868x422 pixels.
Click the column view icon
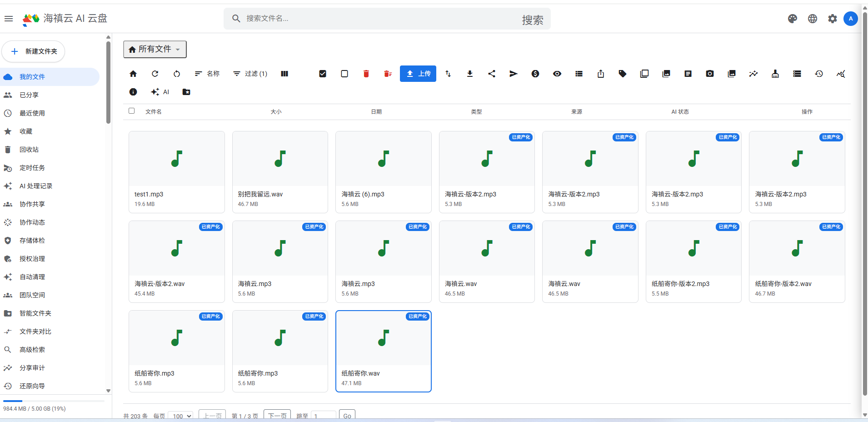pyautogui.click(x=284, y=74)
